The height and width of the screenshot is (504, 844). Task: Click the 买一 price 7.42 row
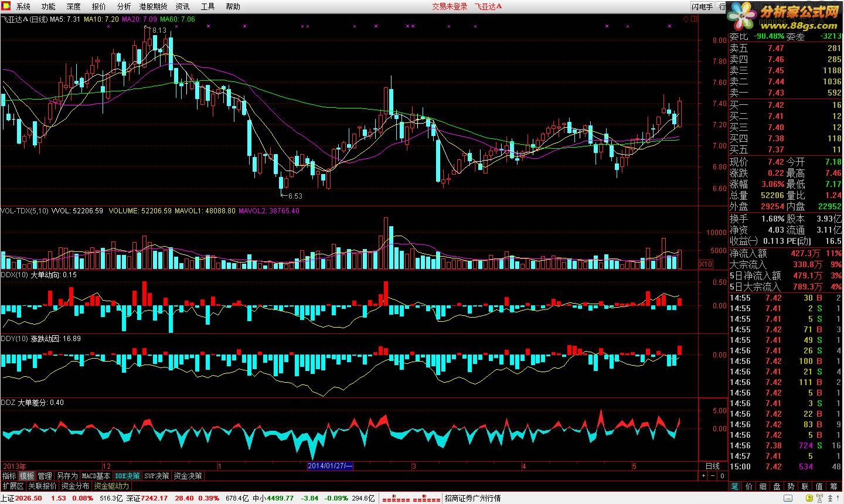tap(785, 105)
